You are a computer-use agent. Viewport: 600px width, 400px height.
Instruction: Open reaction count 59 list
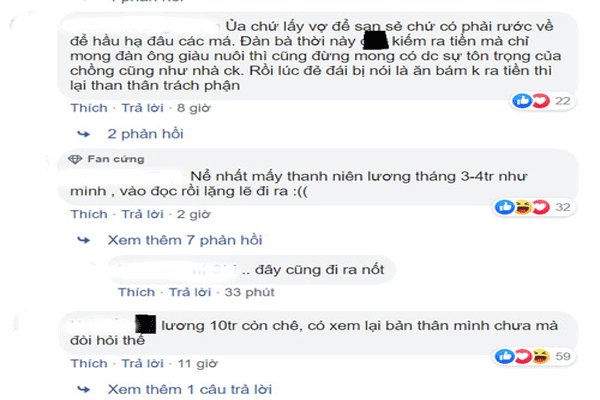pyautogui.click(x=562, y=356)
